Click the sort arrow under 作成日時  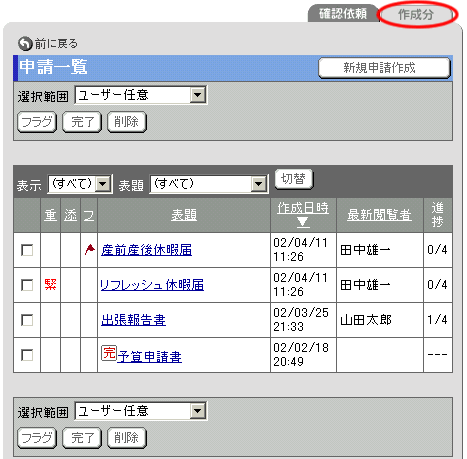pos(303,222)
